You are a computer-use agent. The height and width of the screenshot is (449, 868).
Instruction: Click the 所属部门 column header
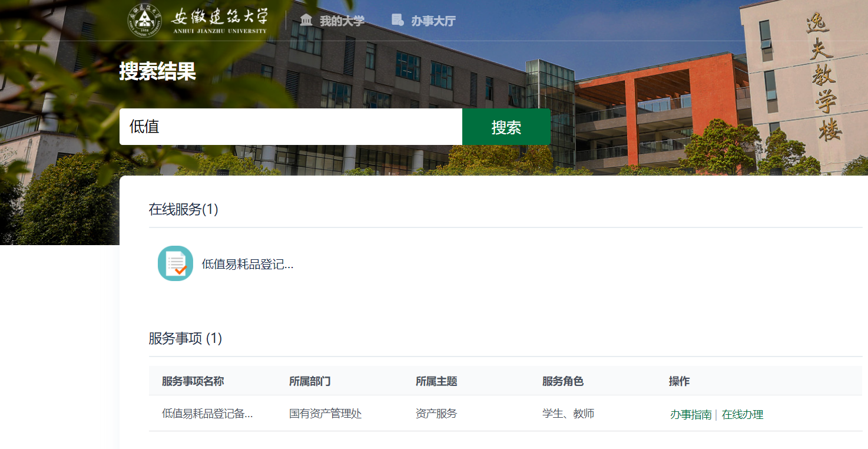click(310, 381)
